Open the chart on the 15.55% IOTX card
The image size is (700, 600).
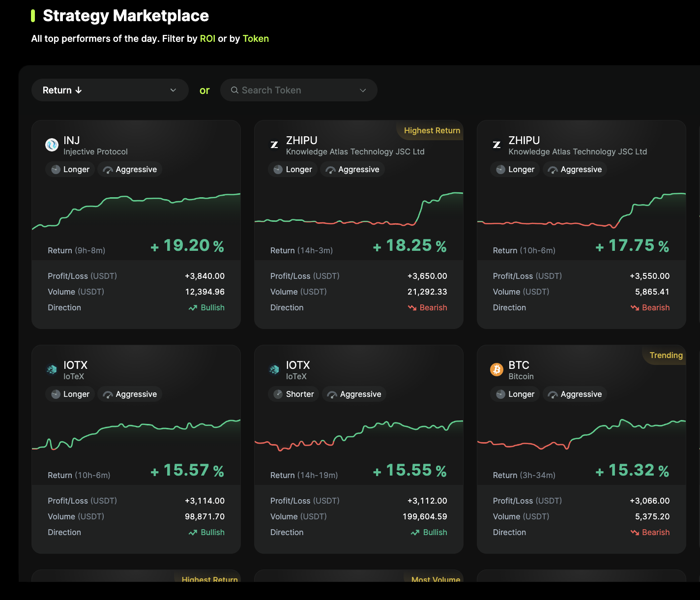359,435
